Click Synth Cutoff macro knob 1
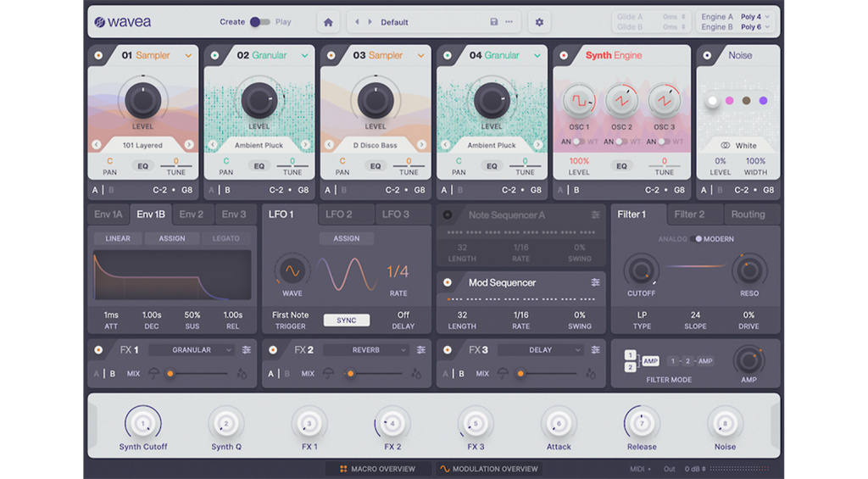This screenshot has width=868, height=479. (142, 424)
